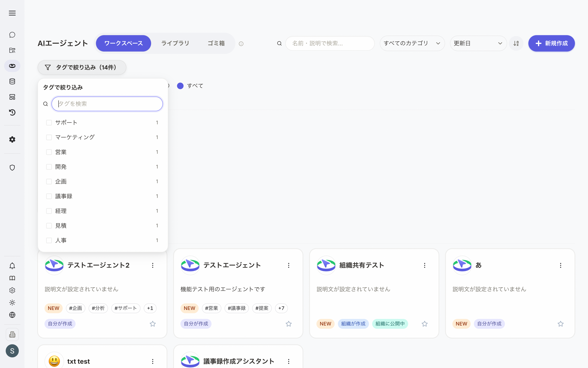Click the #分析 tag on テストエージェント2

pos(98,308)
